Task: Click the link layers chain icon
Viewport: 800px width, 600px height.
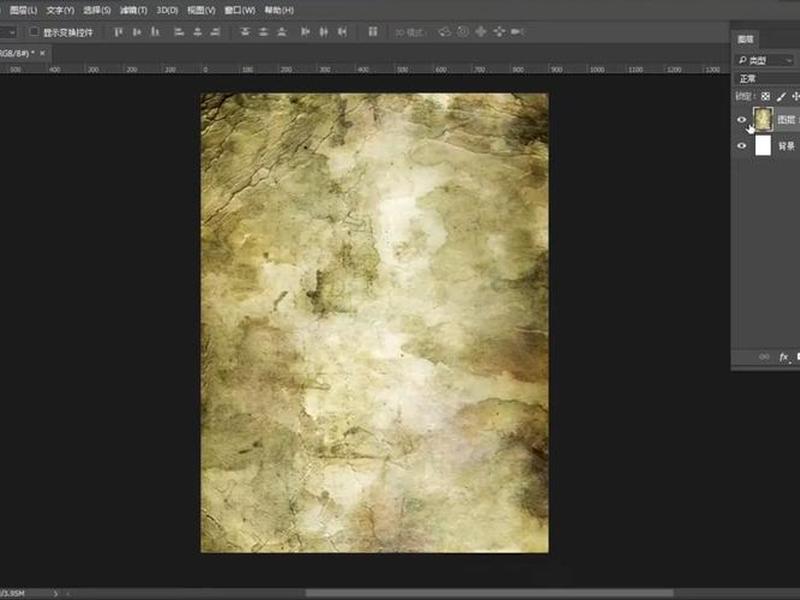Action: [x=764, y=357]
